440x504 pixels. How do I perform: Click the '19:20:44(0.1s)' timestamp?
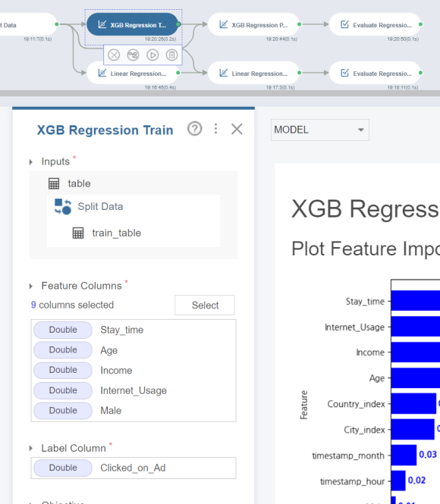281,39
